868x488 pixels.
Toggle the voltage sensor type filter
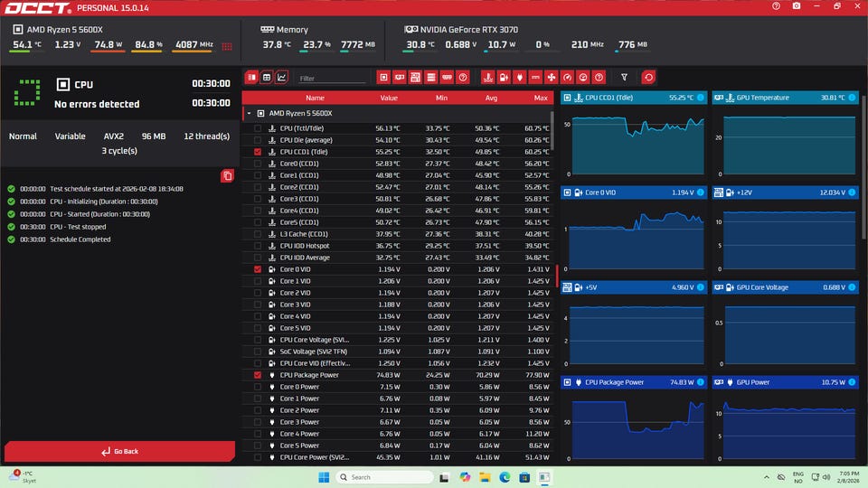[x=504, y=78]
